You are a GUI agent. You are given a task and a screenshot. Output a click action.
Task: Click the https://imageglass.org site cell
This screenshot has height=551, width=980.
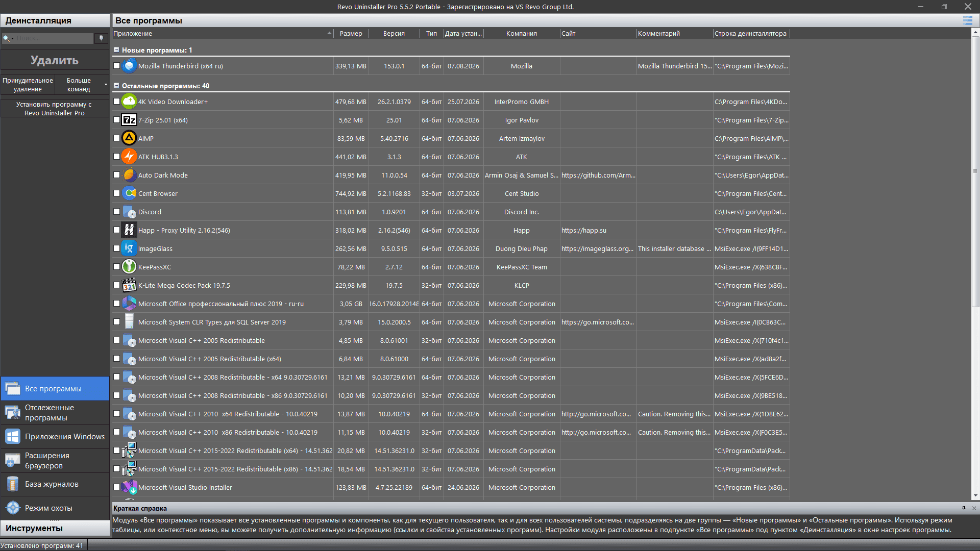click(x=598, y=248)
